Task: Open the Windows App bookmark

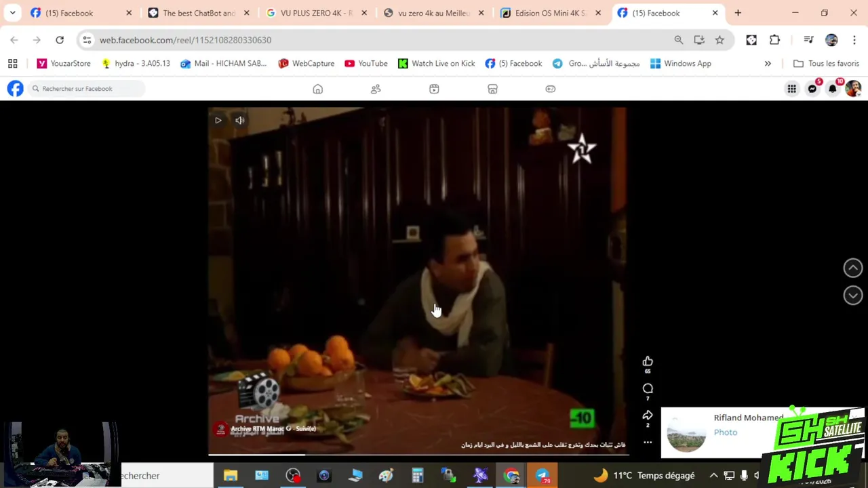Action: pos(680,64)
